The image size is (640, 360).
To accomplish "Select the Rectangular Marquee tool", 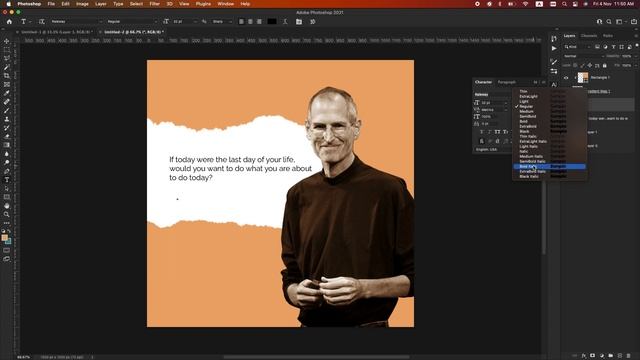I will click(7, 50).
